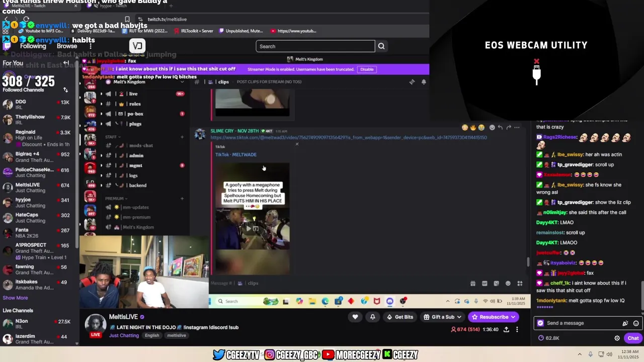Open Twitch three-dot more menu near Browse
644x362 pixels.
click(91, 46)
